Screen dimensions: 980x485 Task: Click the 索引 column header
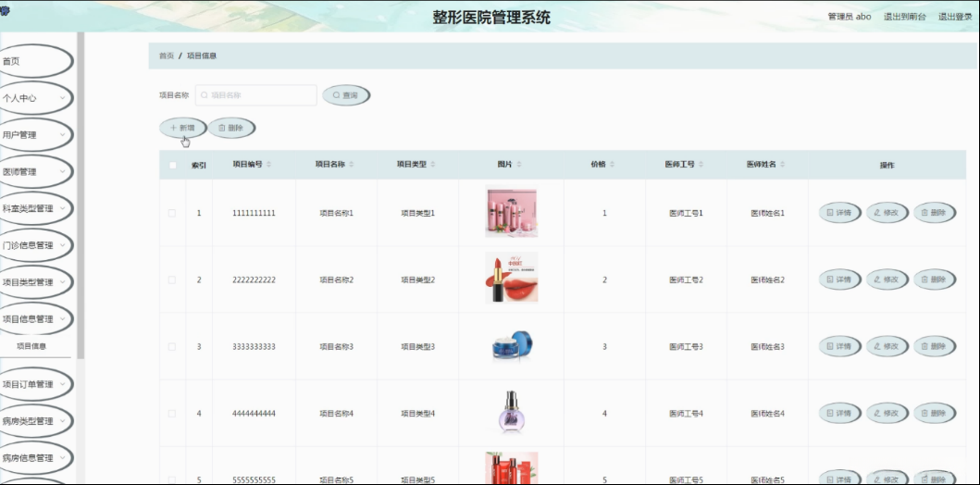click(199, 165)
